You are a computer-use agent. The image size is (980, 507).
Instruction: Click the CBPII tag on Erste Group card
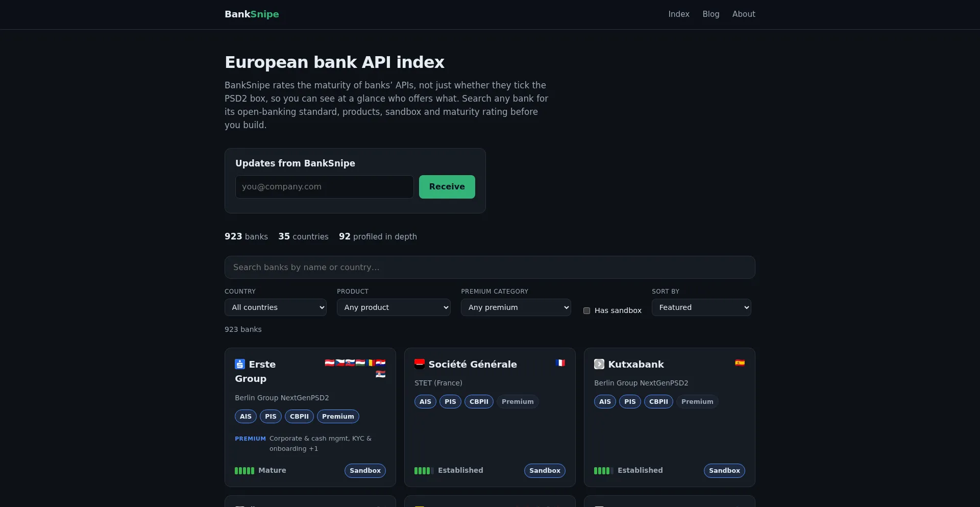tap(299, 417)
